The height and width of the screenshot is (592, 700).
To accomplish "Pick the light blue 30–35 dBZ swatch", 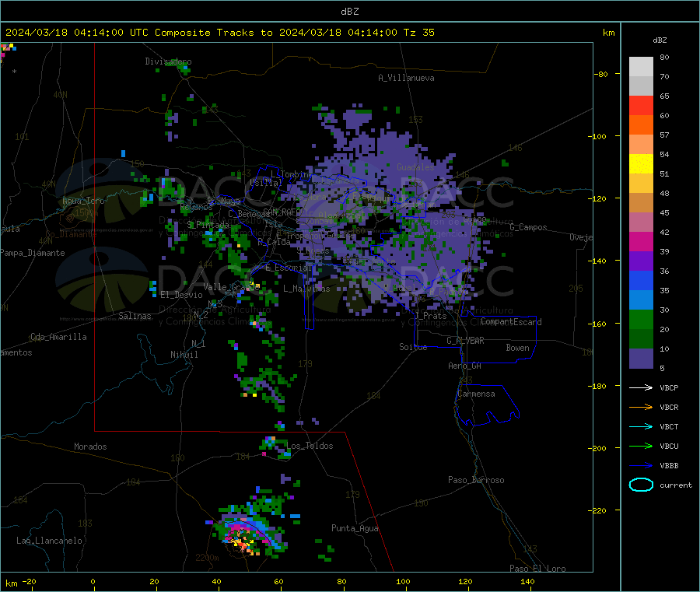I will coord(641,300).
